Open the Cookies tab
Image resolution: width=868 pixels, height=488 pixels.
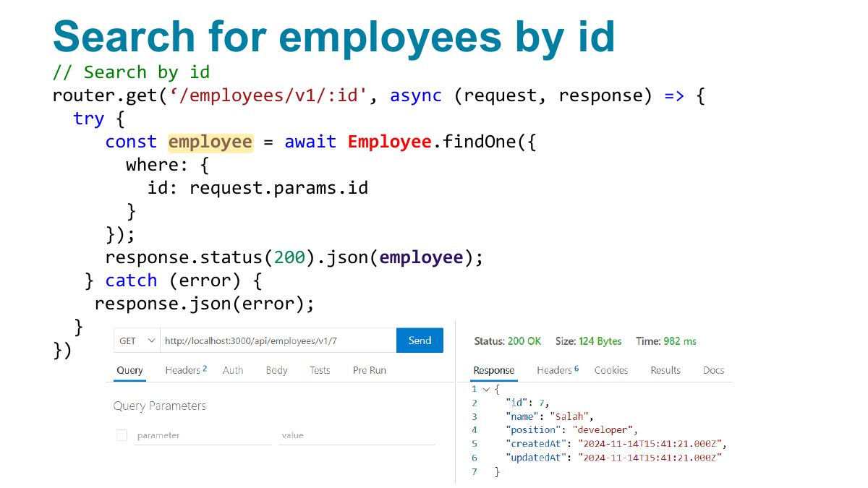point(611,370)
